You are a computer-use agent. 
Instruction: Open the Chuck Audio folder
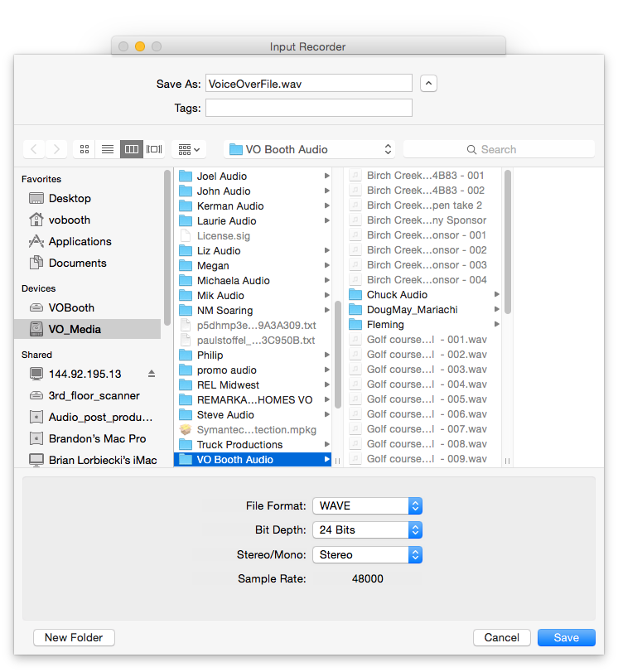tap(424, 295)
